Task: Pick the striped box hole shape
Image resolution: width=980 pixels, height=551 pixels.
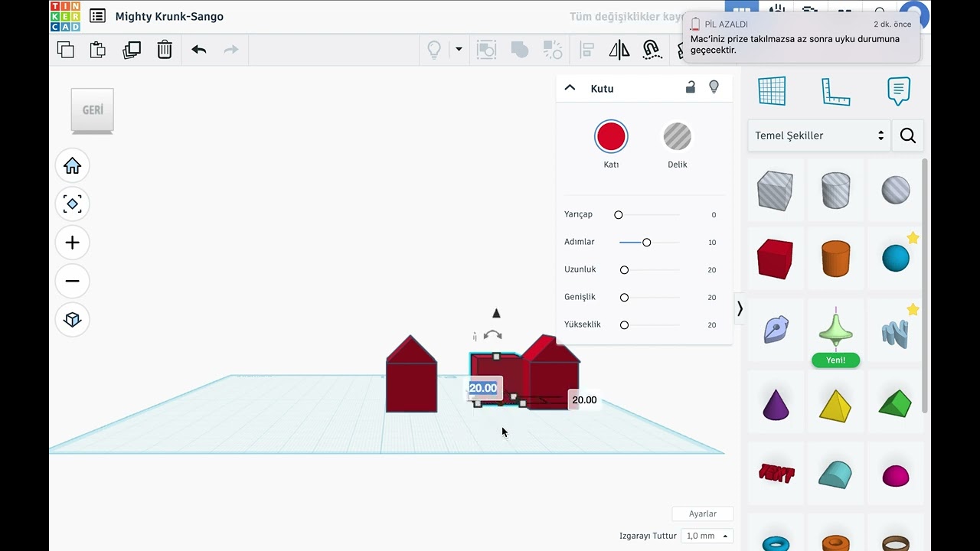Action: click(775, 190)
